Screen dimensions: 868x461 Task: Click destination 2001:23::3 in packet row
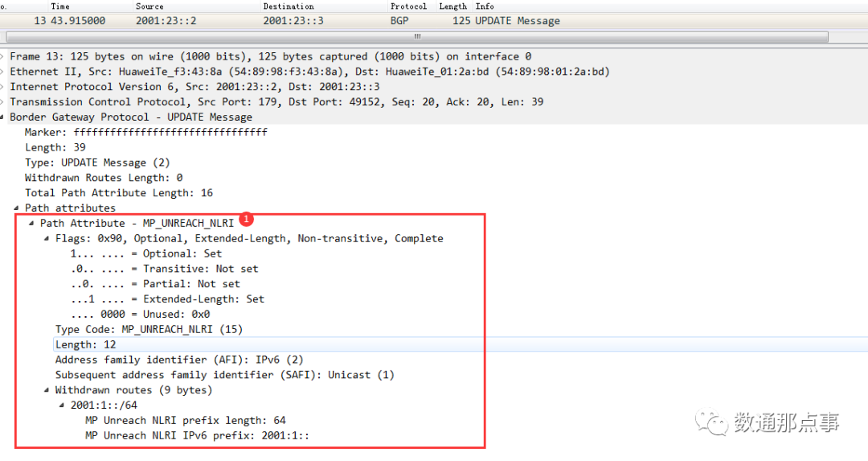[x=293, y=21]
